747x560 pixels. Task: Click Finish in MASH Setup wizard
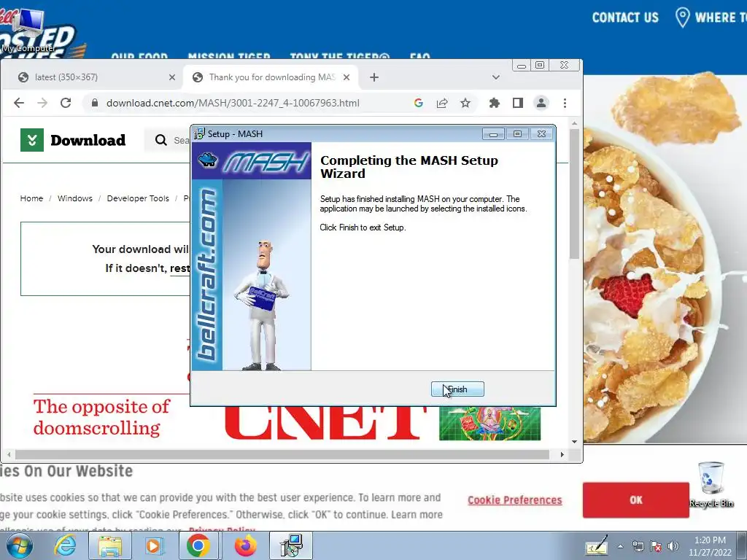[457, 389]
